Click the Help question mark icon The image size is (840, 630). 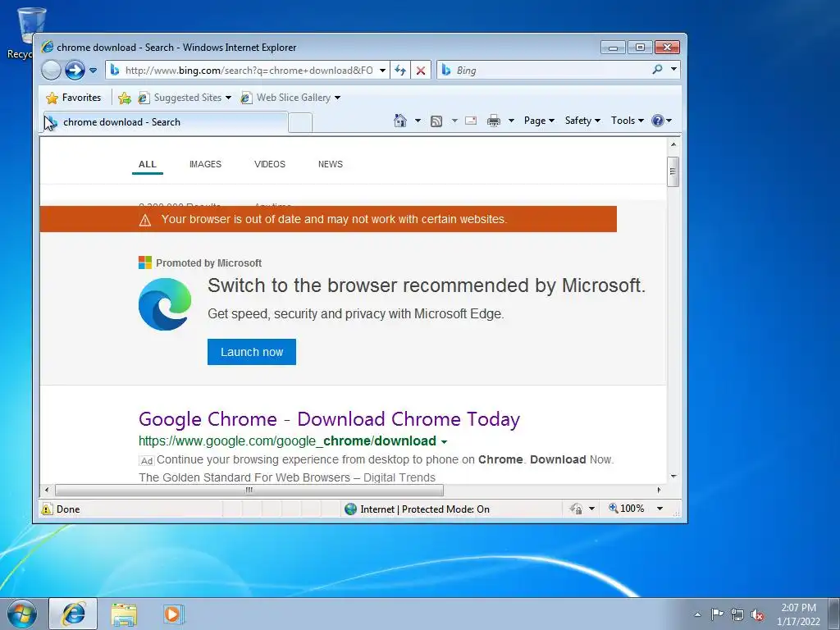click(658, 121)
